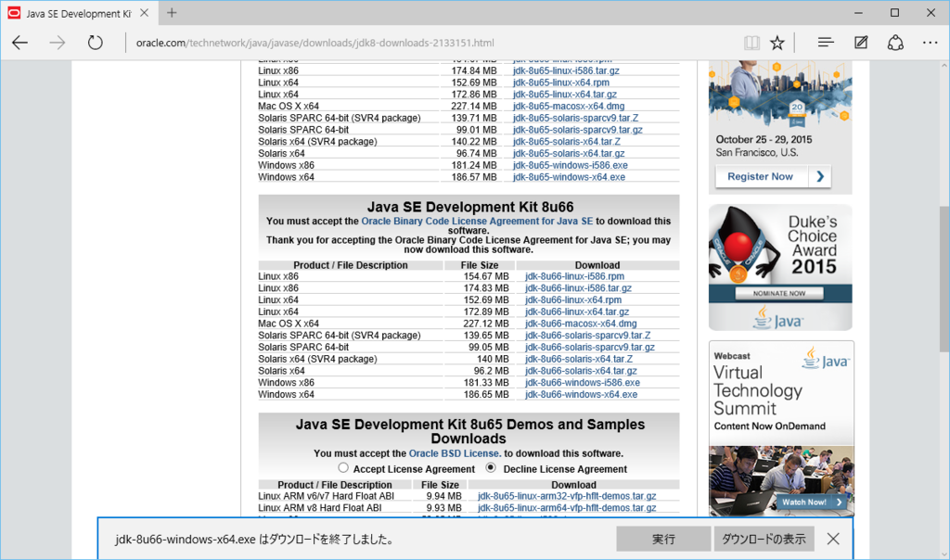Screen dimensions: 950x560
Task: Maximize the browser window
Action: pyautogui.click(x=894, y=13)
